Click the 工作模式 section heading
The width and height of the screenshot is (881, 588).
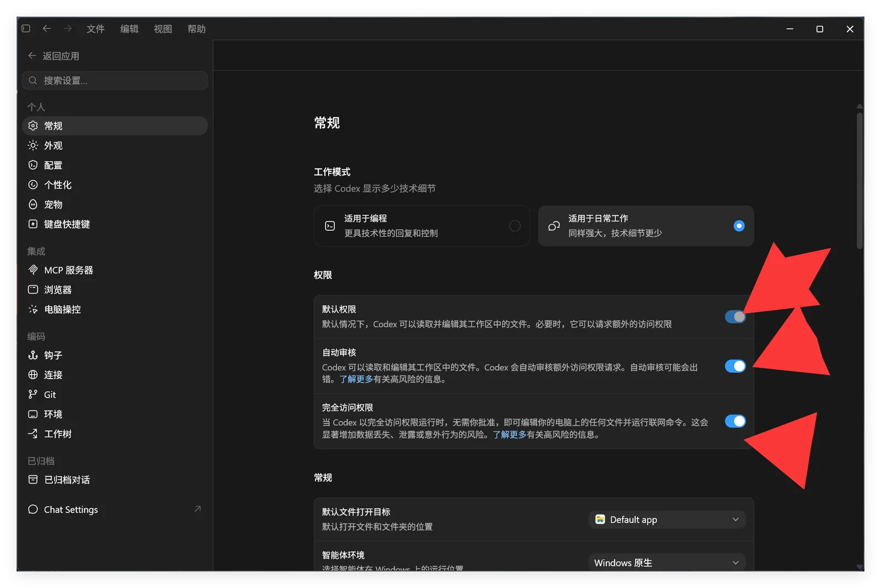332,172
